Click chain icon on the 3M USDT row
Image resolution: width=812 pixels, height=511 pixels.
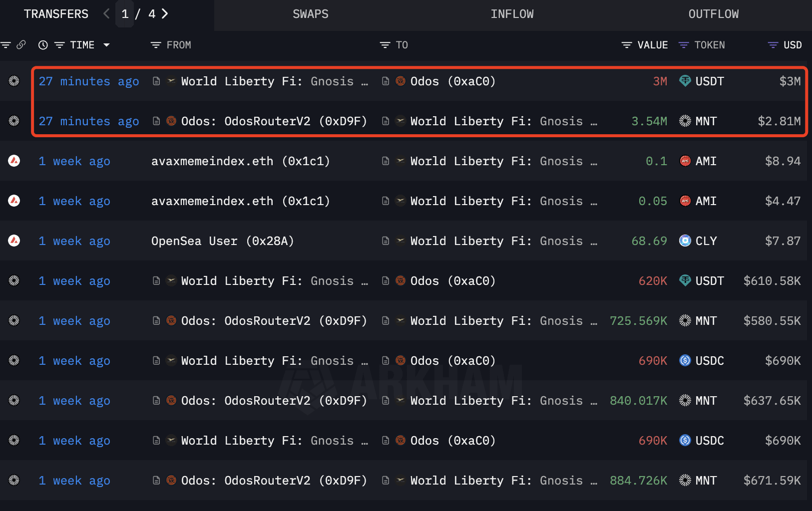[x=14, y=81]
